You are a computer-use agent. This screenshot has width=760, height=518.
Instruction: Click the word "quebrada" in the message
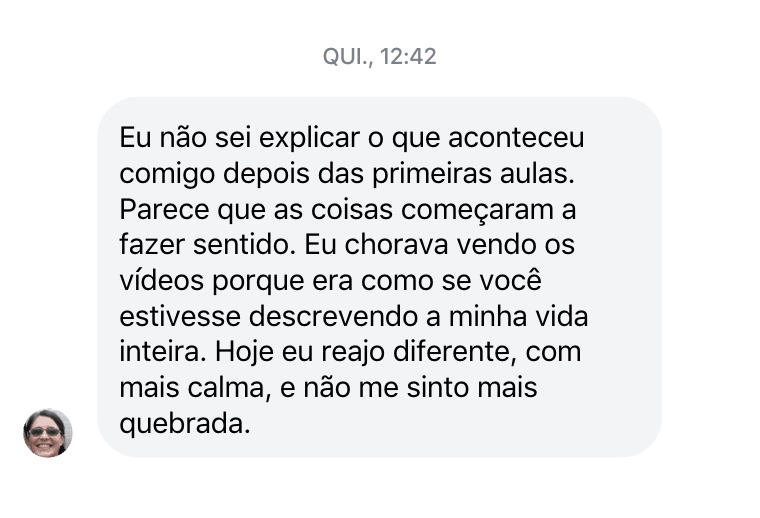pos(180,424)
